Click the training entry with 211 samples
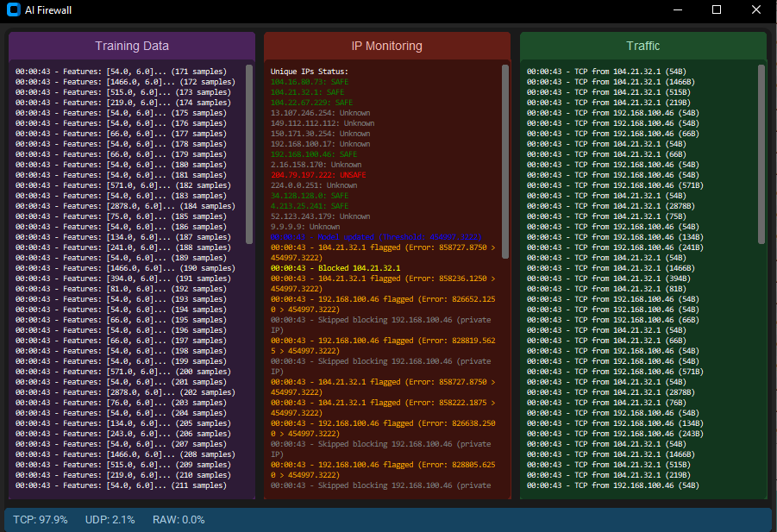The image size is (777, 532). pyautogui.click(x=122, y=485)
